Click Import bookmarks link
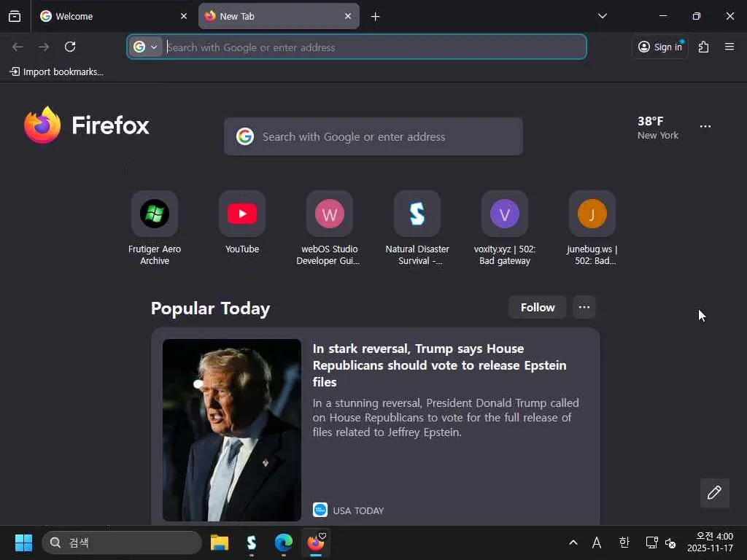This screenshot has width=747, height=560. click(x=57, y=72)
